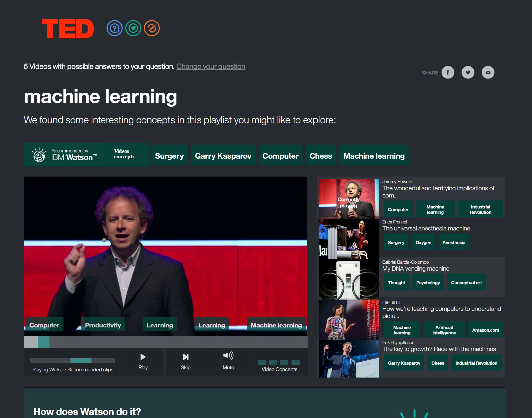
Task: Expand the Chess concept filter
Action: pos(320,156)
